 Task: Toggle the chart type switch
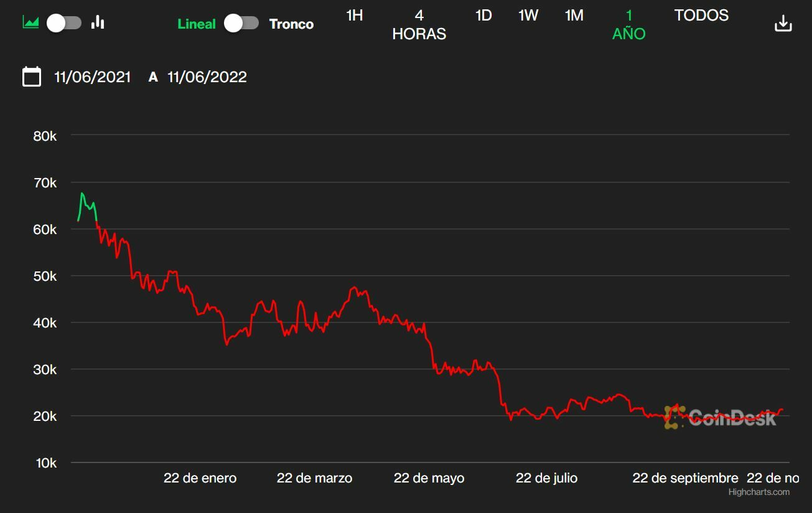(64, 24)
